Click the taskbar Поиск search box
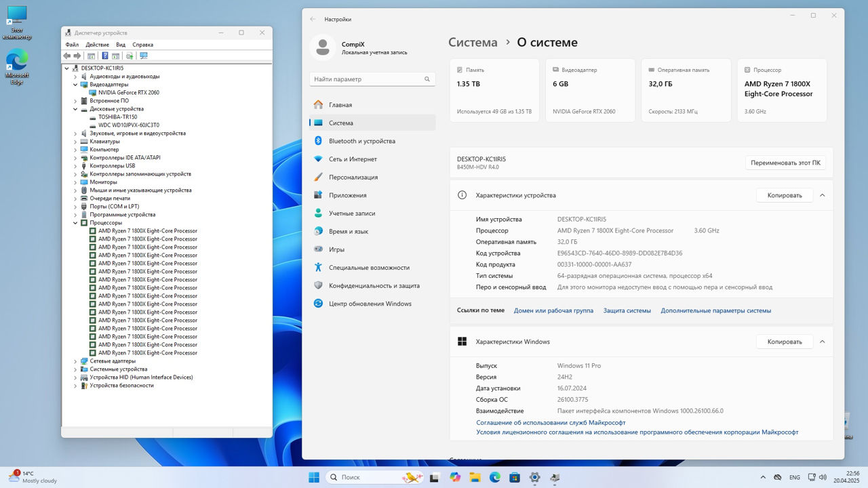The height and width of the screenshot is (488, 868). (x=375, y=477)
